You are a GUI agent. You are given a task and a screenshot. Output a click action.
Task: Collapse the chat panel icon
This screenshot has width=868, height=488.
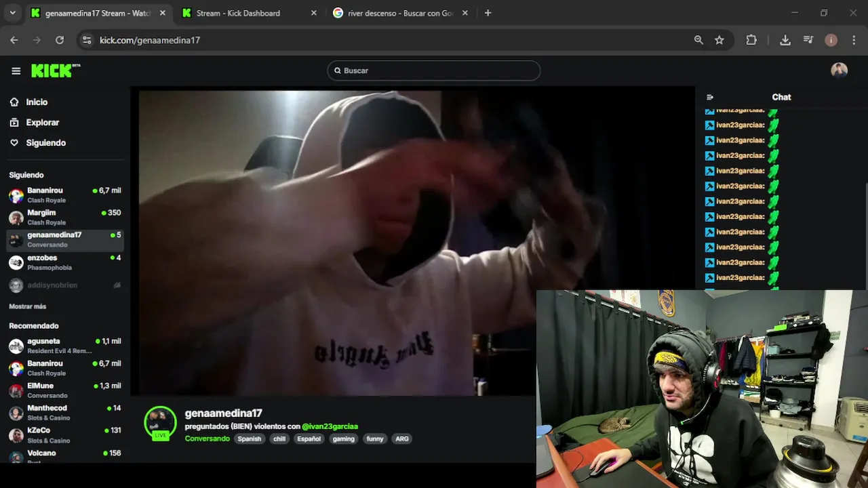710,97
